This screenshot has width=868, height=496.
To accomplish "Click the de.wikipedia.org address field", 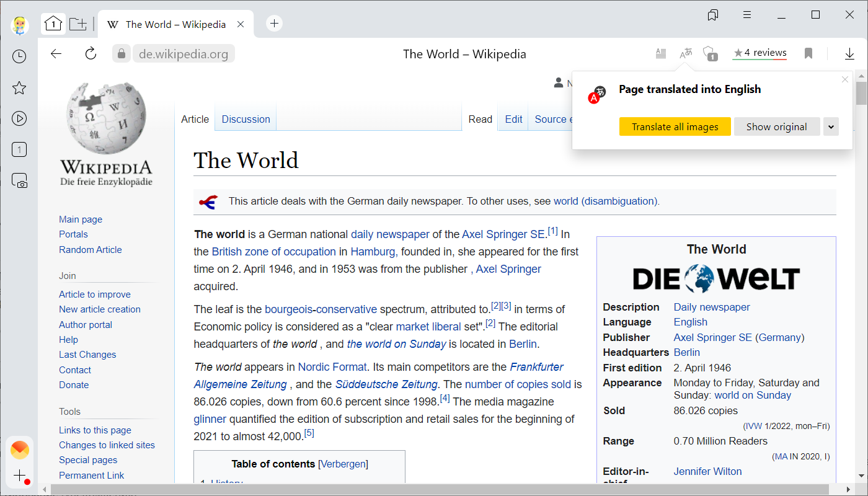I will [184, 54].
